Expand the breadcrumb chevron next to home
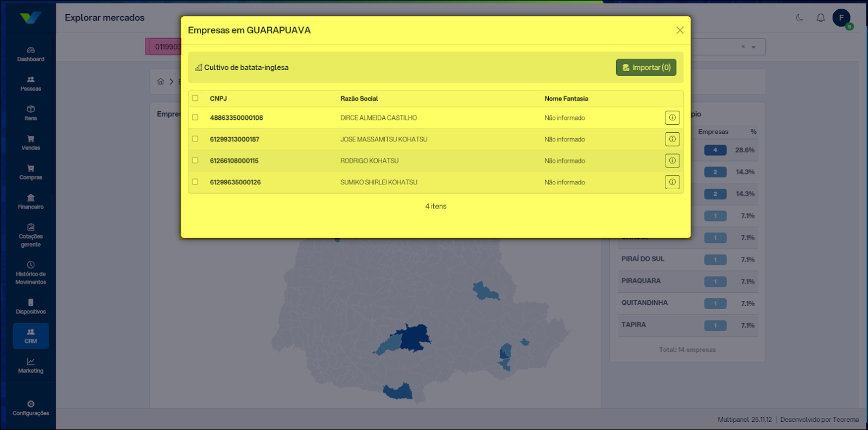 point(172,82)
